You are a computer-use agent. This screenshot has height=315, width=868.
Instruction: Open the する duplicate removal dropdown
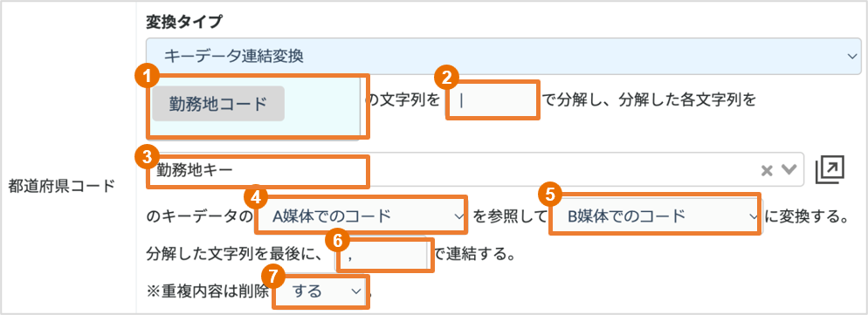click(320, 291)
